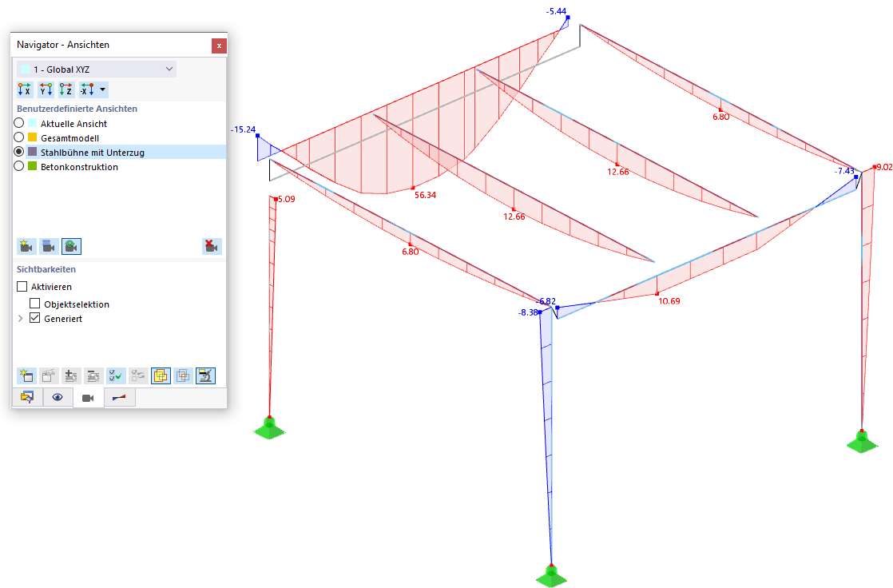Viewport: 893px width, 588px height.
Task: Click the 'Sichtbarkeiten' heading
Action: coord(46,269)
